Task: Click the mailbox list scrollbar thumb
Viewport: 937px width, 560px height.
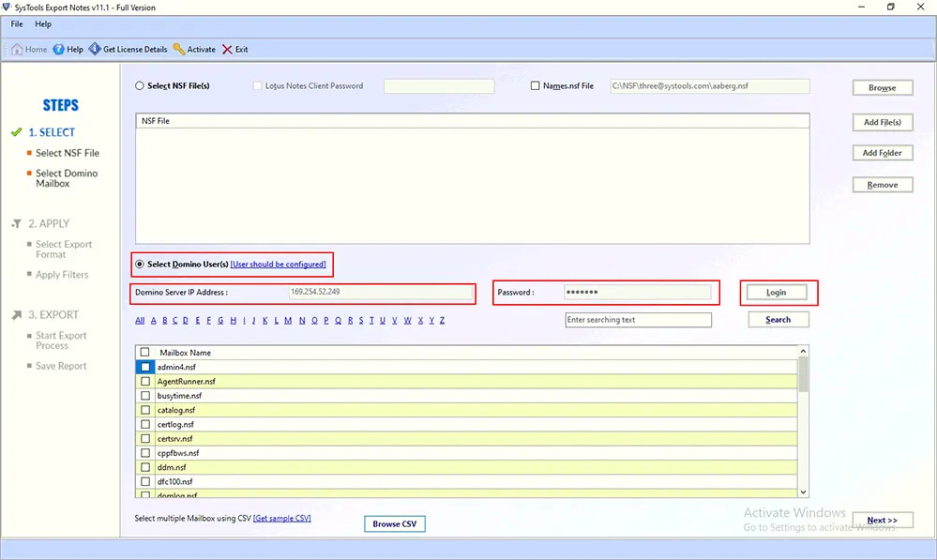Action: click(x=803, y=374)
